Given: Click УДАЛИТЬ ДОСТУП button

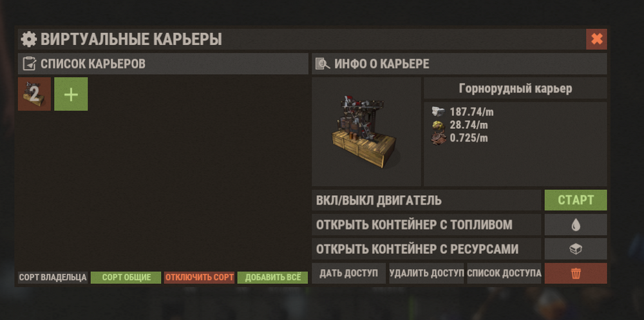Looking at the screenshot, I should (x=426, y=273).
